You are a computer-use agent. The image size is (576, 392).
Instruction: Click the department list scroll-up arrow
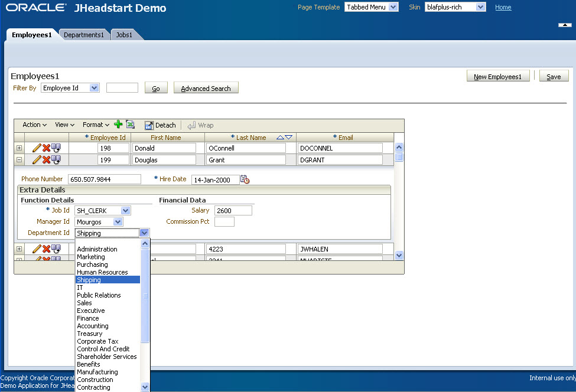[x=145, y=243]
